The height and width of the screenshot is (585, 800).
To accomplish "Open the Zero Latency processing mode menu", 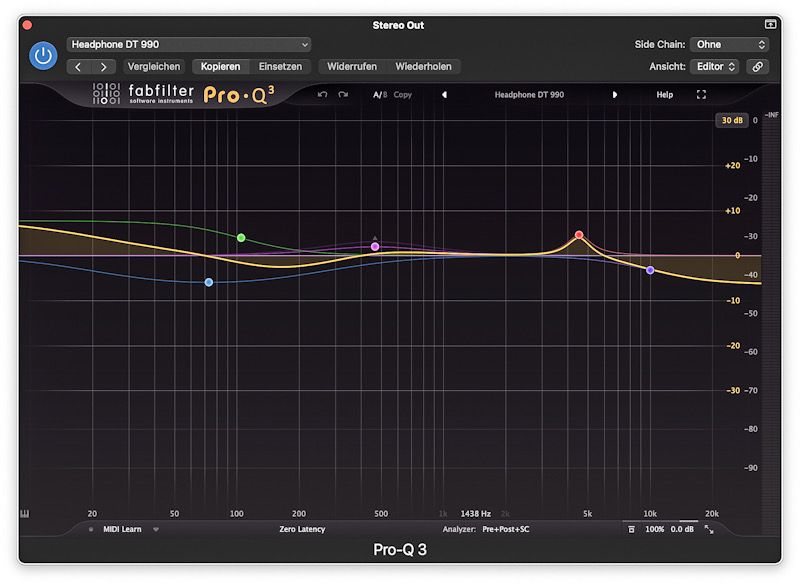I will [x=302, y=529].
